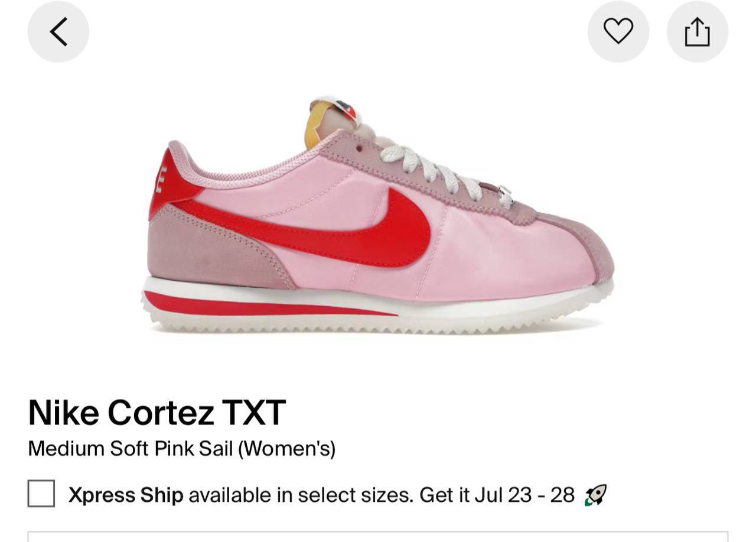Image resolution: width=756 pixels, height=542 pixels.
Task: Click the rocket icon beside the delivery dates
Action: point(595,495)
